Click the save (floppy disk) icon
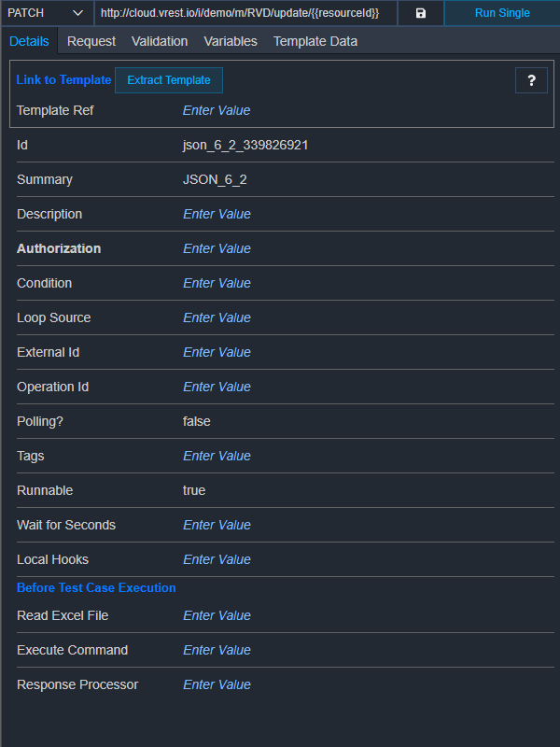This screenshot has width=560, height=747. [x=421, y=13]
